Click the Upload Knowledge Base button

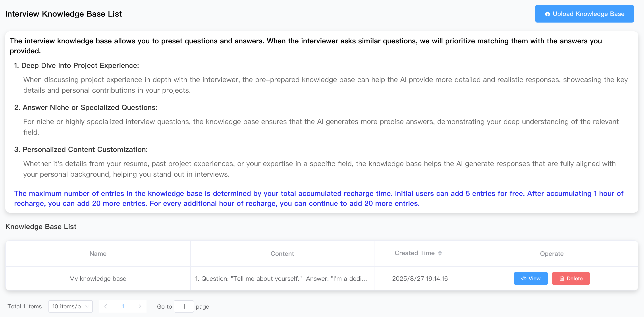[x=584, y=14]
